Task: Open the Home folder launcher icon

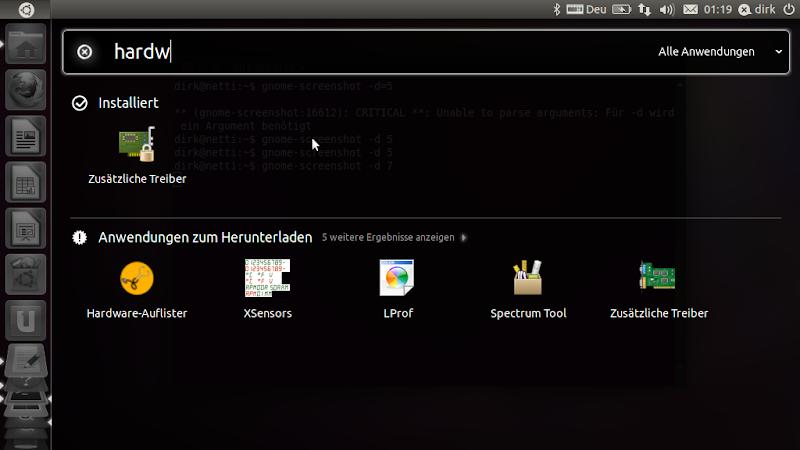Action: tap(26, 44)
